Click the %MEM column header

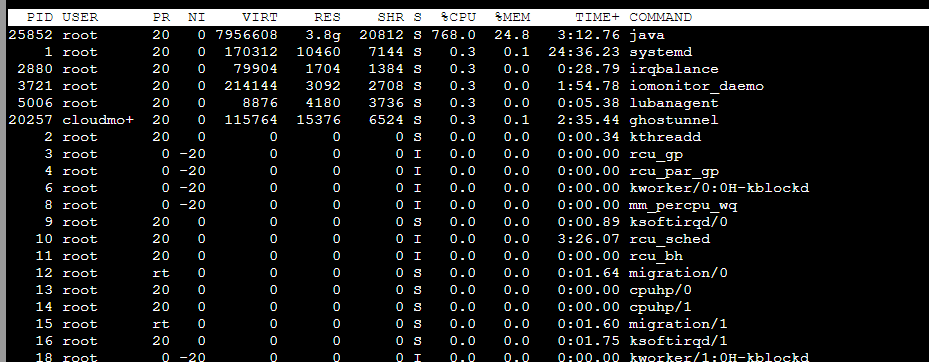pyautogui.click(x=512, y=17)
